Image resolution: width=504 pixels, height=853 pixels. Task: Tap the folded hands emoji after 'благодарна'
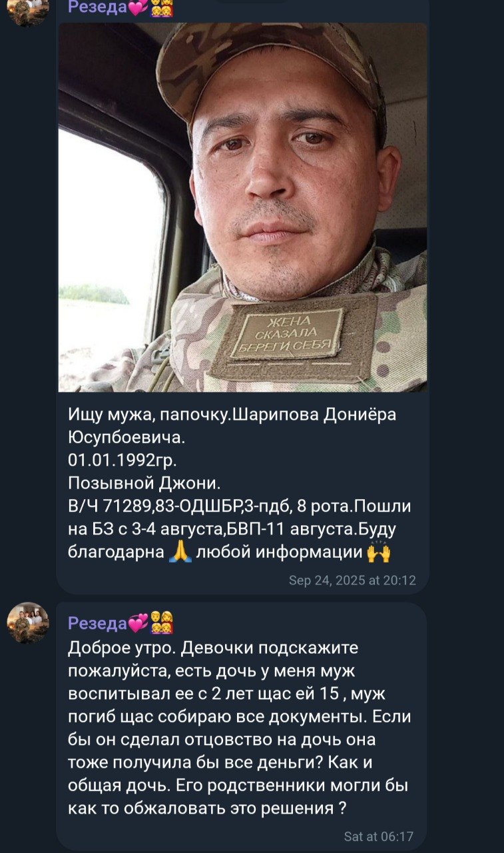[180, 552]
